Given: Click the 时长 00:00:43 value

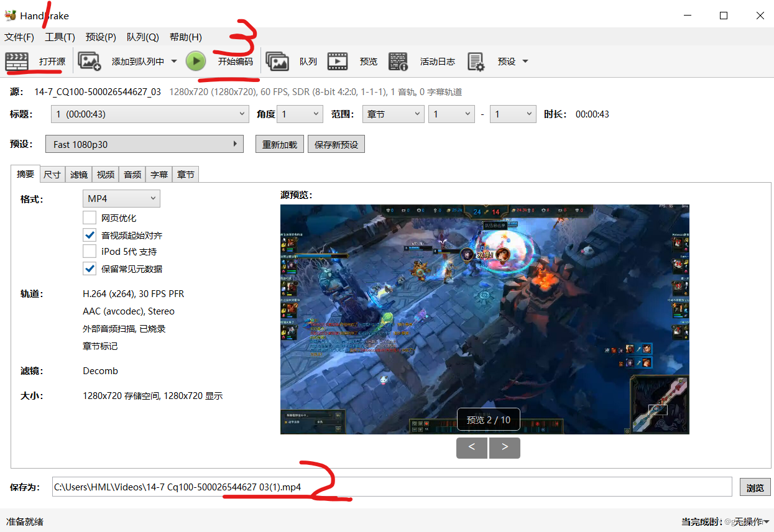Looking at the screenshot, I should click(592, 114).
